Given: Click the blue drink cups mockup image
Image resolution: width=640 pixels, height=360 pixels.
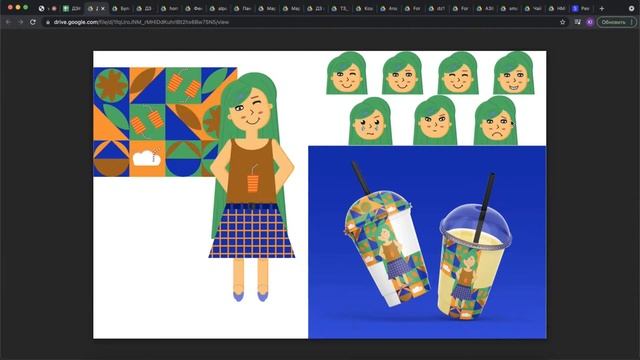Looking at the screenshot, I should coord(427,242).
